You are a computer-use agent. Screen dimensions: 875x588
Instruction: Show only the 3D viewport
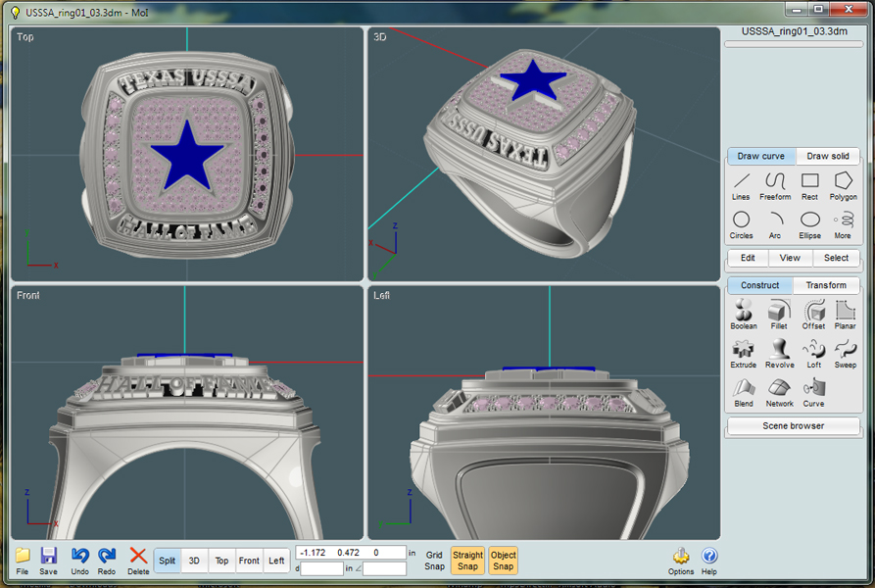[x=194, y=561]
